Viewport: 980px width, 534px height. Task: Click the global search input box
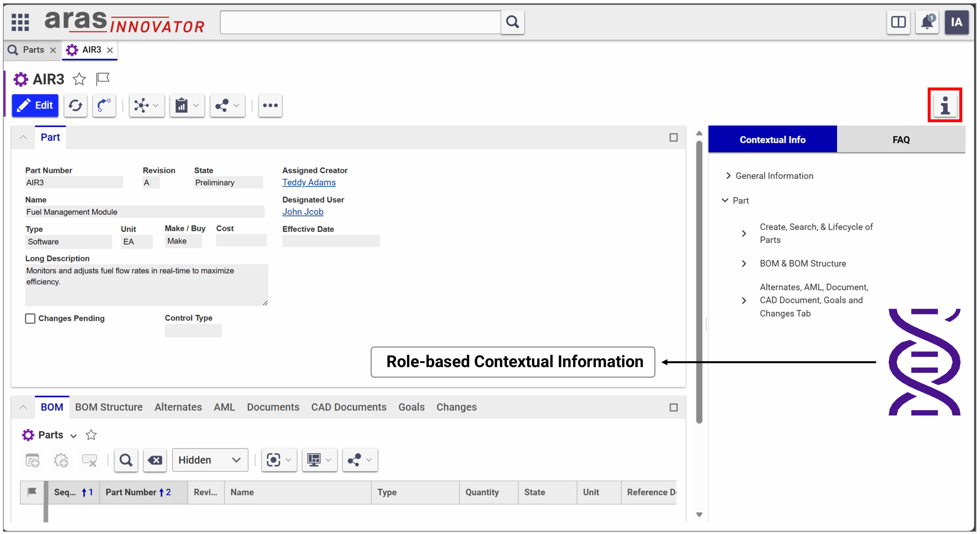coord(360,22)
